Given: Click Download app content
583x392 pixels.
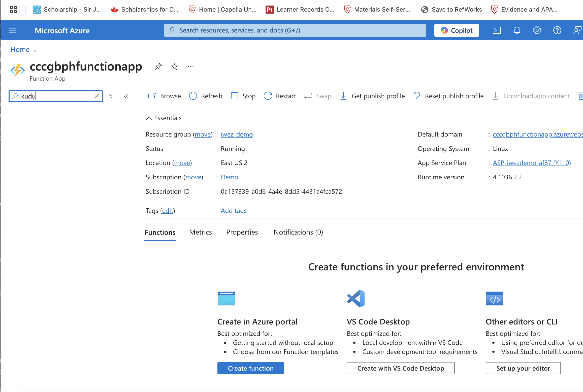Looking at the screenshot, I should point(531,96).
